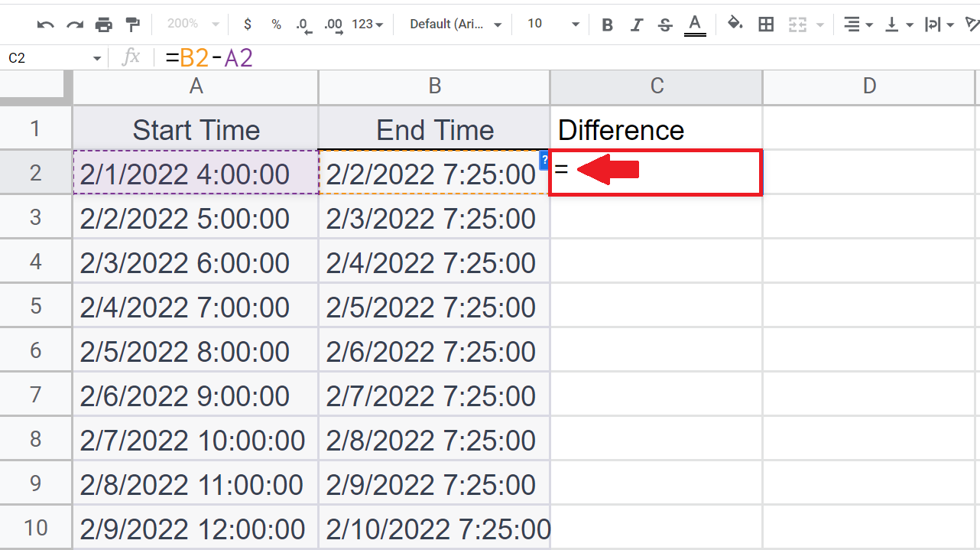Click the Undo icon
The width and height of the screenshot is (980, 550).
click(x=46, y=24)
